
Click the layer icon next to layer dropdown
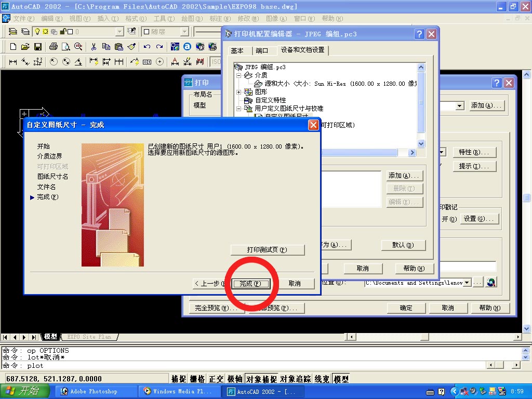coord(131,32)
